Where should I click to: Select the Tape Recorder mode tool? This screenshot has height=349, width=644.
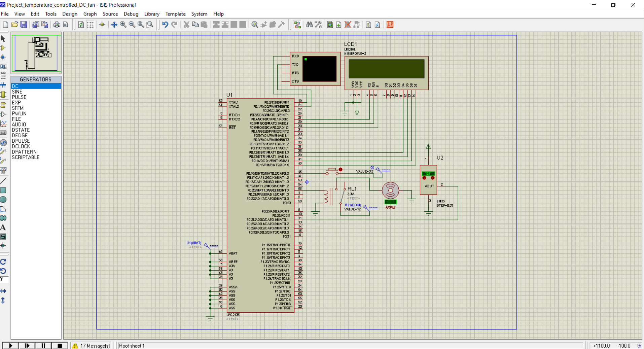pyautogui.click(x=3, y=133)
